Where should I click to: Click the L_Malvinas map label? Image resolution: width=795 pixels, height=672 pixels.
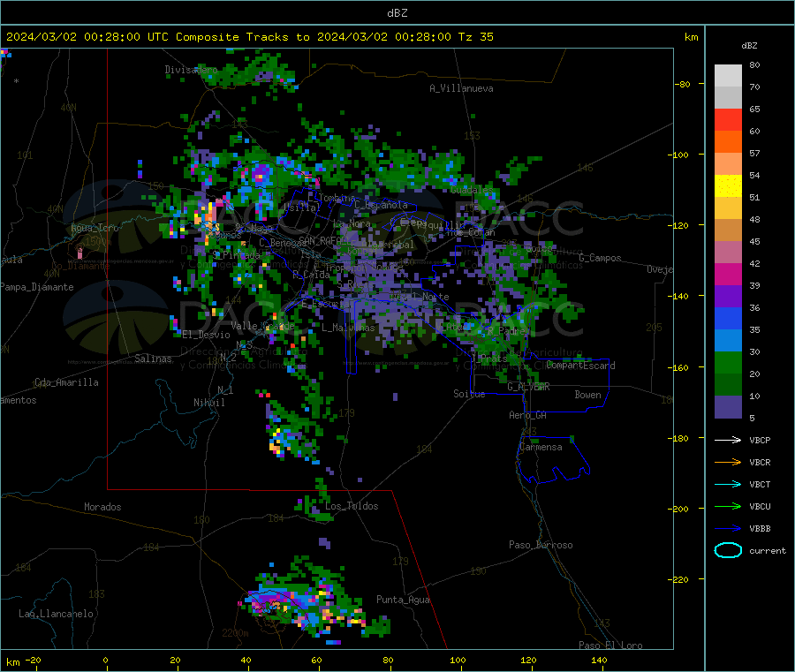(348, 328)
